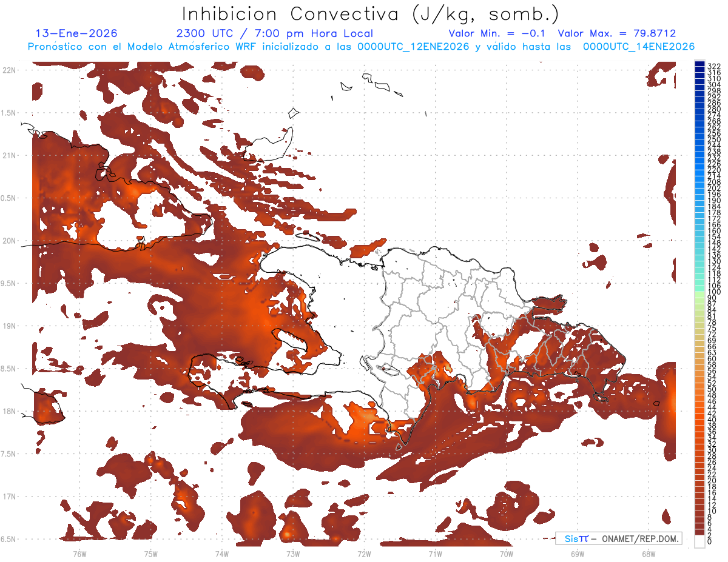Screen dimensions: 728x562
Task: Click the "69W" longitude label
Action: point(577,554)
